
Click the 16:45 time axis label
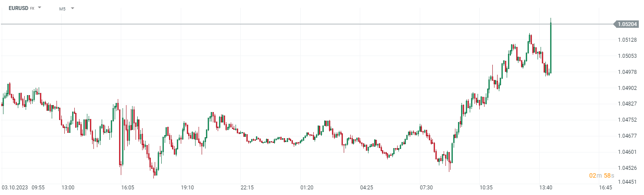[x=605, y=188]
